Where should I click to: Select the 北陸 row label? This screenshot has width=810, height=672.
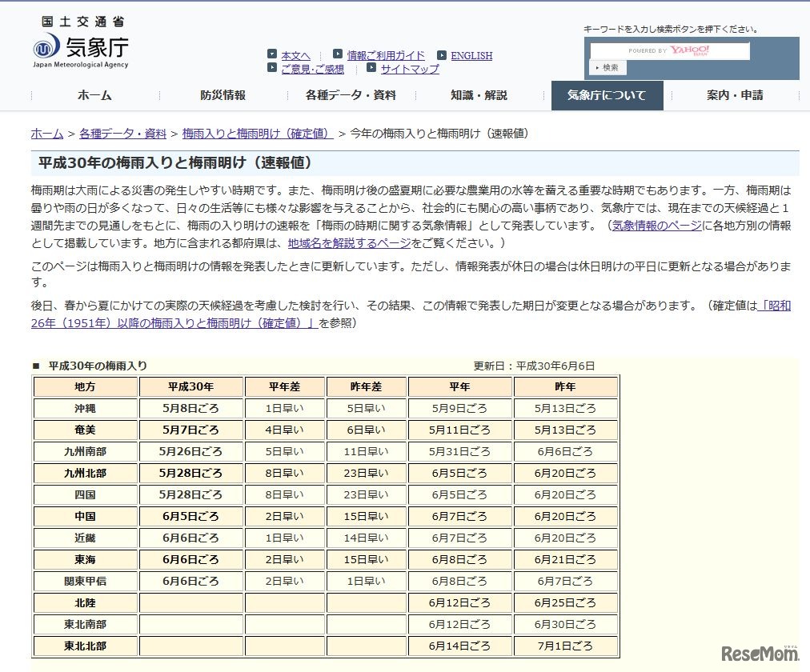85,603
